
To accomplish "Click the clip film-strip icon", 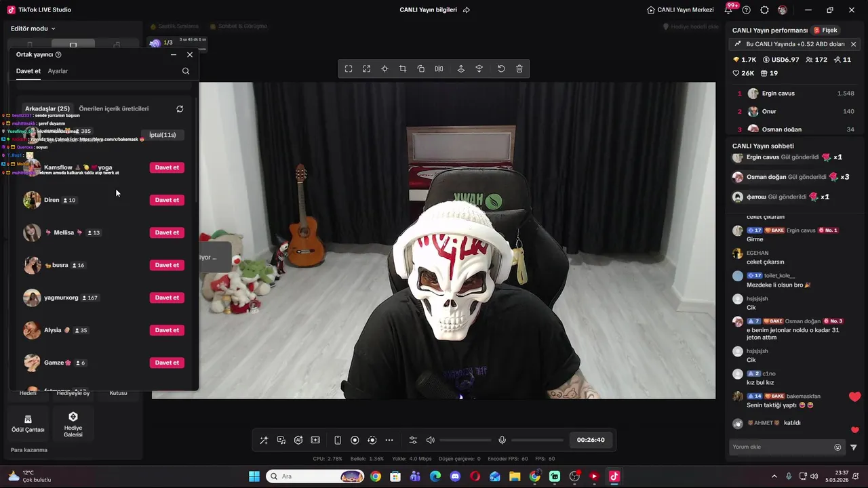I will click(x=315, y=440).
